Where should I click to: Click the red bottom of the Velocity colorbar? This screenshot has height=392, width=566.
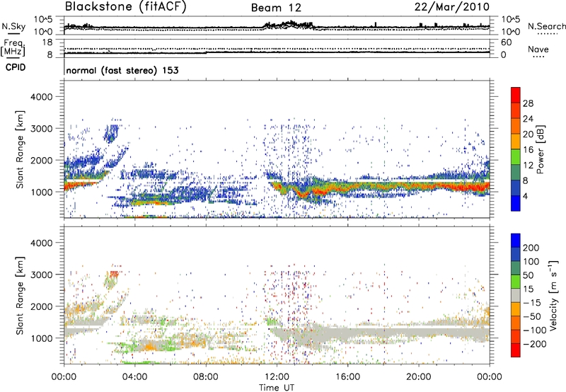click(516, 350)
